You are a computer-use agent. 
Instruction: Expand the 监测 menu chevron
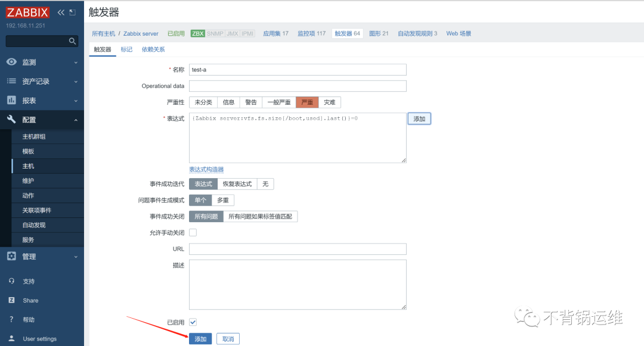(x=76, y=61)
